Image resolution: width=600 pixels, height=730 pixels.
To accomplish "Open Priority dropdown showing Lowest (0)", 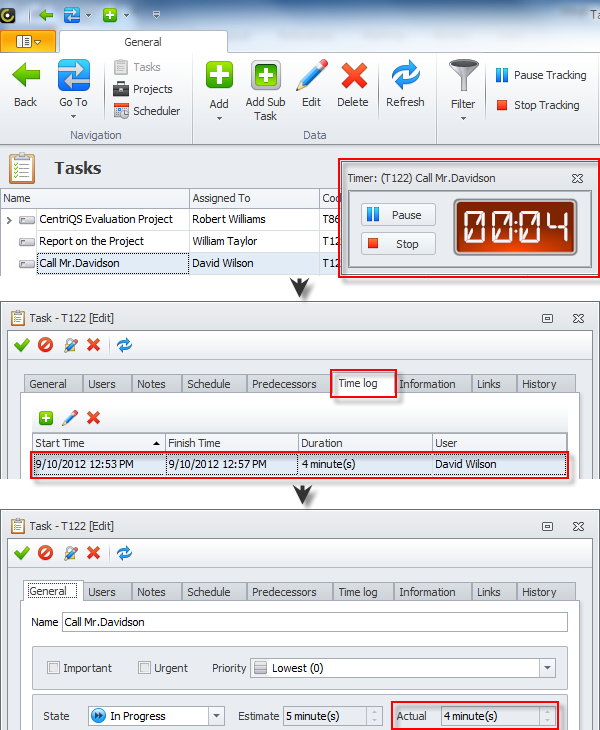I will [x=548, y=668].
